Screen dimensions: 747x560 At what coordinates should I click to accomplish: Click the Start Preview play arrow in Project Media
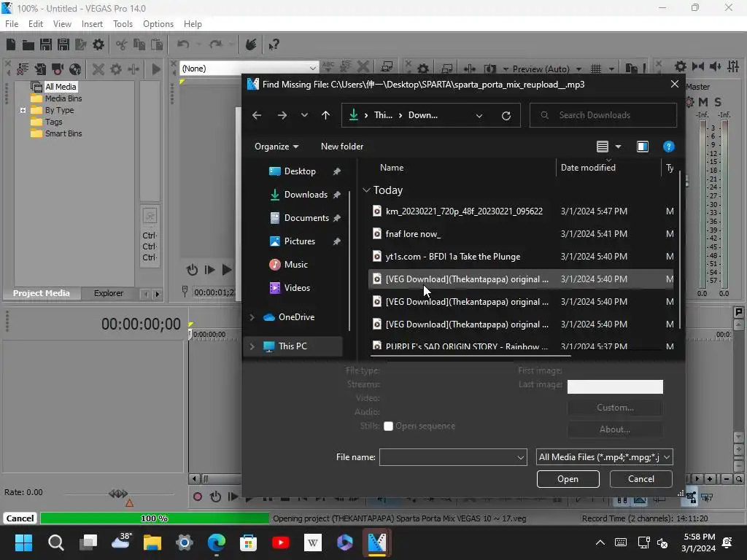(156, 69)
